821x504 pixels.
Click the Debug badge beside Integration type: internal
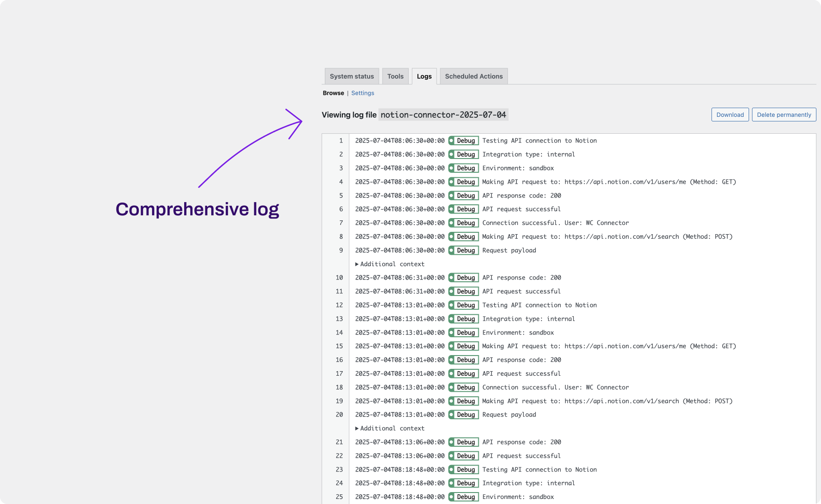(464, 154)
